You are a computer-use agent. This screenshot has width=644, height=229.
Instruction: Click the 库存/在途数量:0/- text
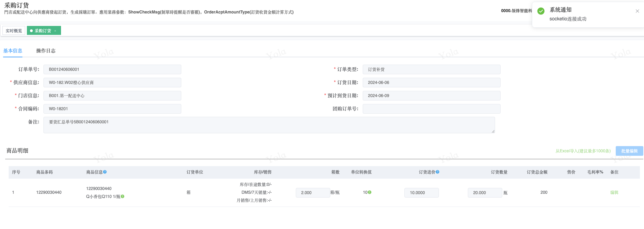pyautogui.click(x=255, y=184)
